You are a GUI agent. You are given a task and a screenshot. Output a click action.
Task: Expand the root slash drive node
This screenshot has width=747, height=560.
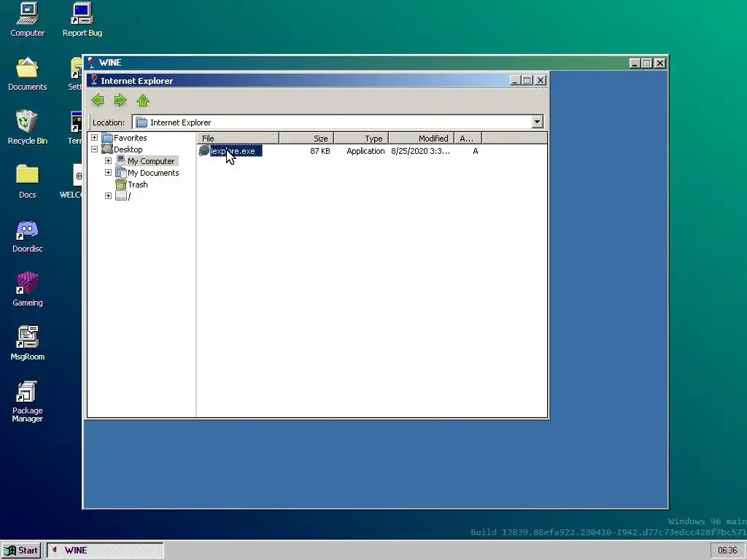(x=108, y=195)
